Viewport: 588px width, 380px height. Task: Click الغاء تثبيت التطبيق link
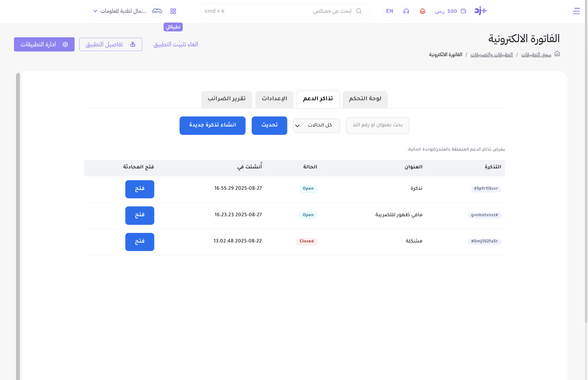coord(175,44)
